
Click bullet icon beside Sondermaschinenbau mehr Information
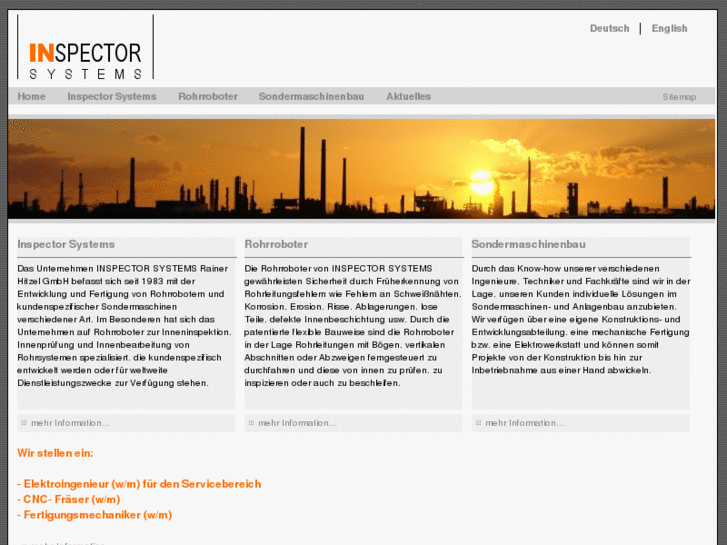478,423
